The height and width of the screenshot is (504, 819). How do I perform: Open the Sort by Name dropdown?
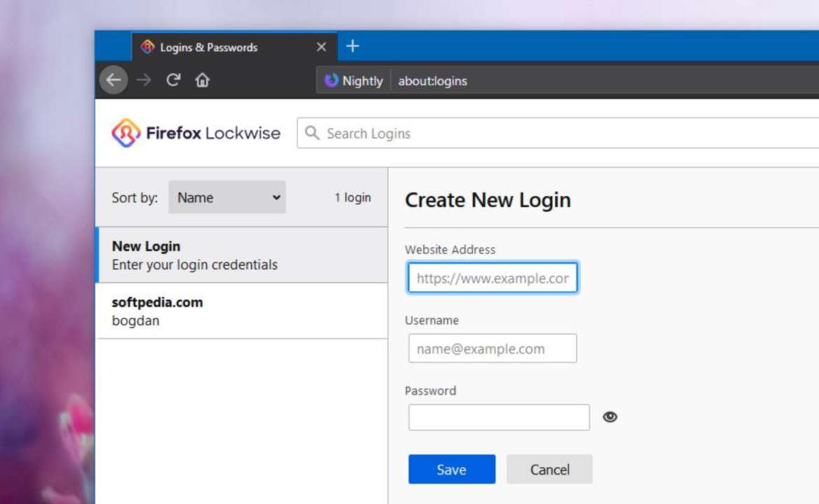point(227,197)
